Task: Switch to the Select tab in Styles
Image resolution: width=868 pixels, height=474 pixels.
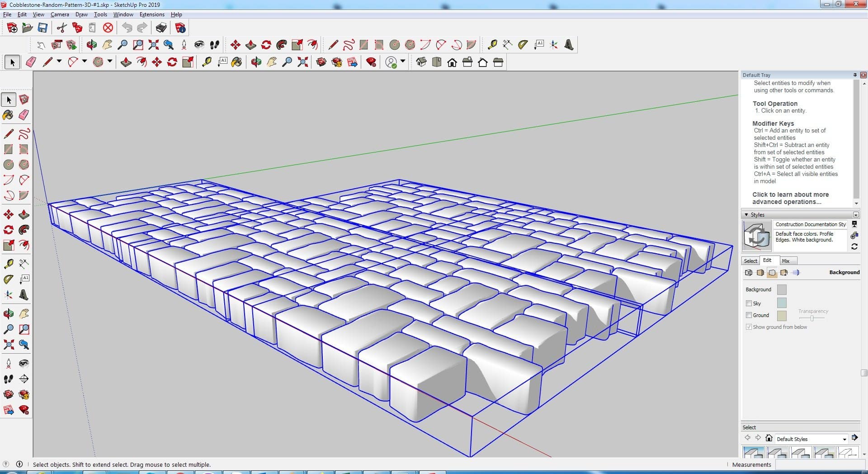Action: [x=750, y=261]
